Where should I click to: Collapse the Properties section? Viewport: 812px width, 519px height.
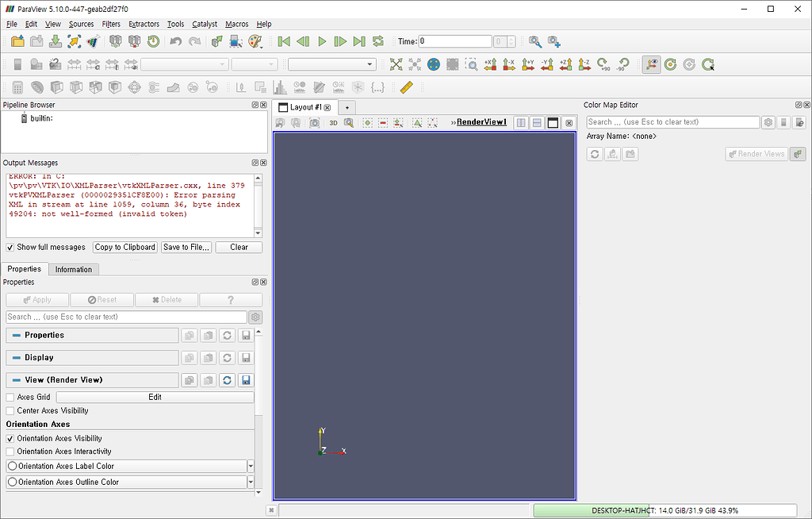pyautogui.click(x=92, y=336)
